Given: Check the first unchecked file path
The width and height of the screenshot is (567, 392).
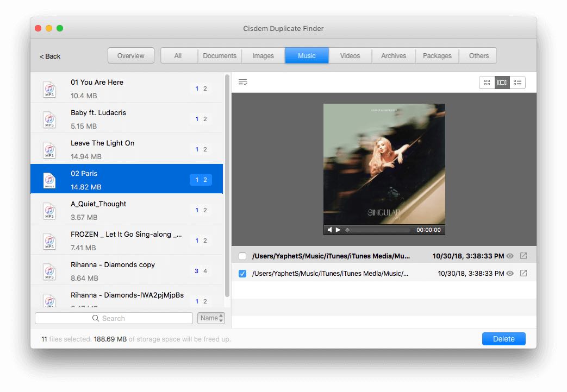Looking at the screenshot, I should [x=242, y=256].
